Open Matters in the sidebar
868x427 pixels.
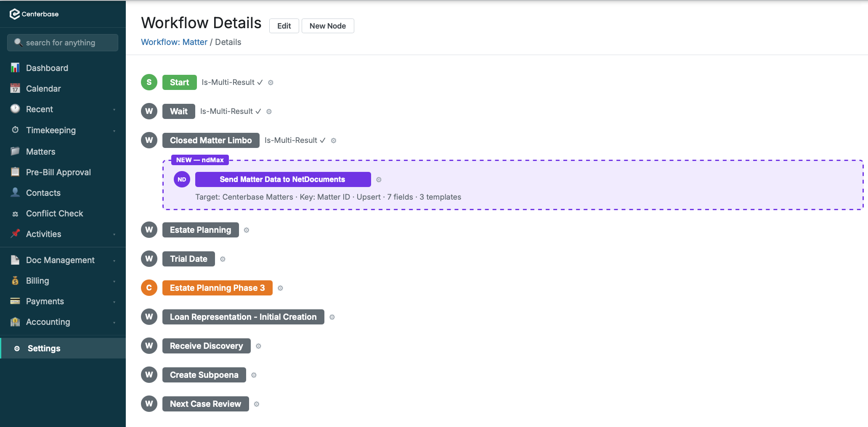(x=40, y=152)
